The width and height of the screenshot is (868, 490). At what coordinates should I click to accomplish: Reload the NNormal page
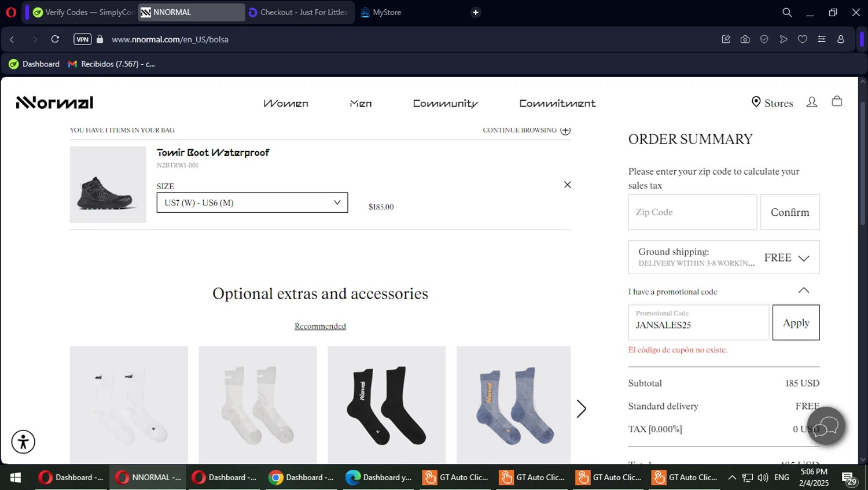pos(55,39)
